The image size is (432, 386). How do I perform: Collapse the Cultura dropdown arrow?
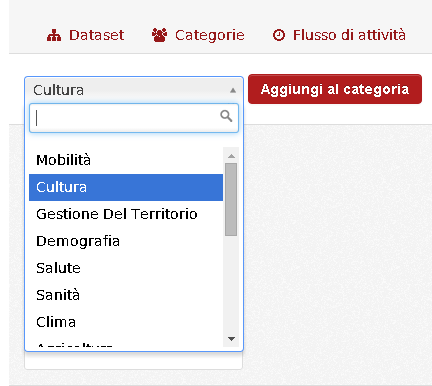(233, 90)
